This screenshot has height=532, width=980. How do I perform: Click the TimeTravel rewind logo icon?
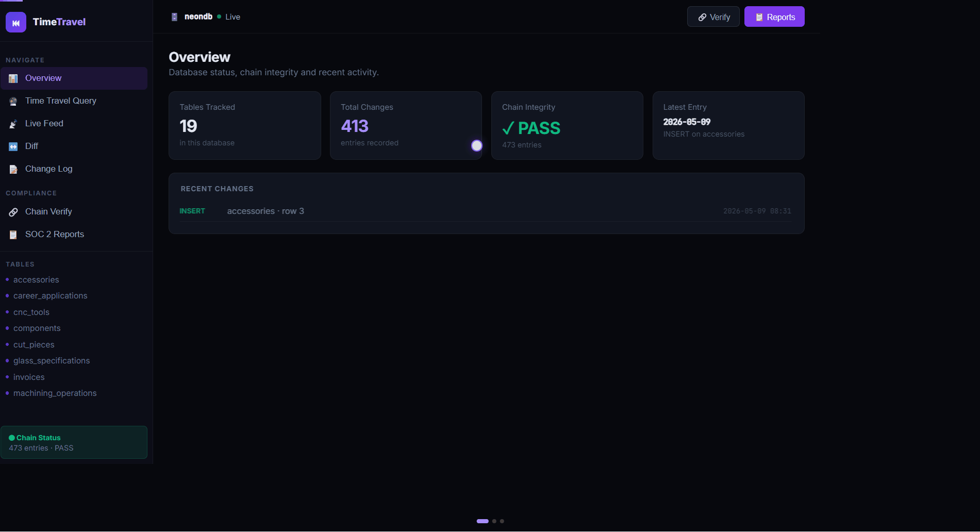pyautogui.click(x=16, y=22)
